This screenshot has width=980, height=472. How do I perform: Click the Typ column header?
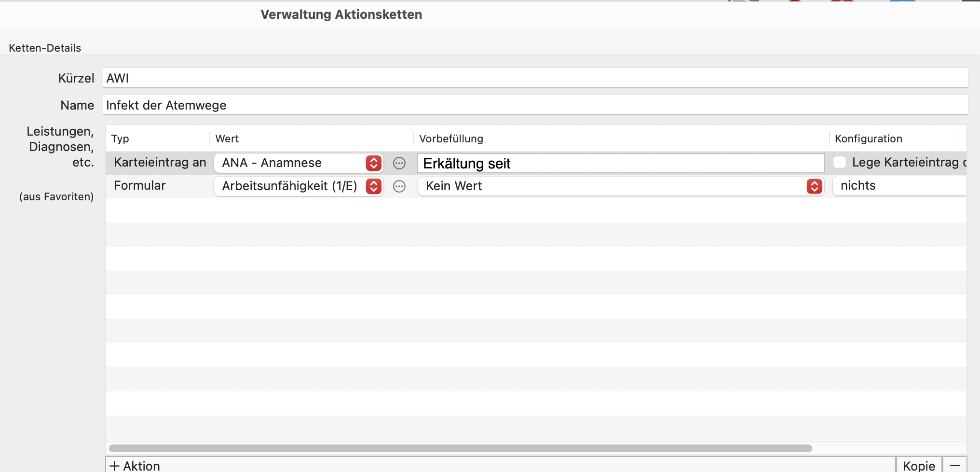tap(120, 139)
